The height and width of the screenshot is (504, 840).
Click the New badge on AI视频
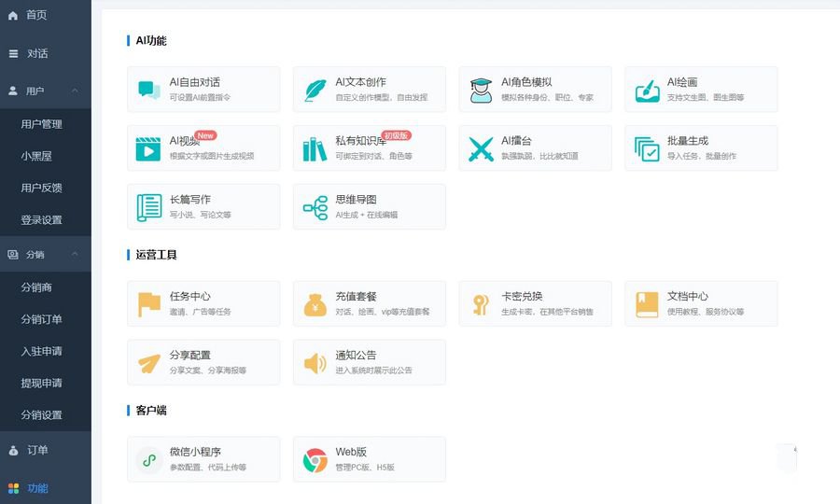pyautogui.click(x=205, y=135)
